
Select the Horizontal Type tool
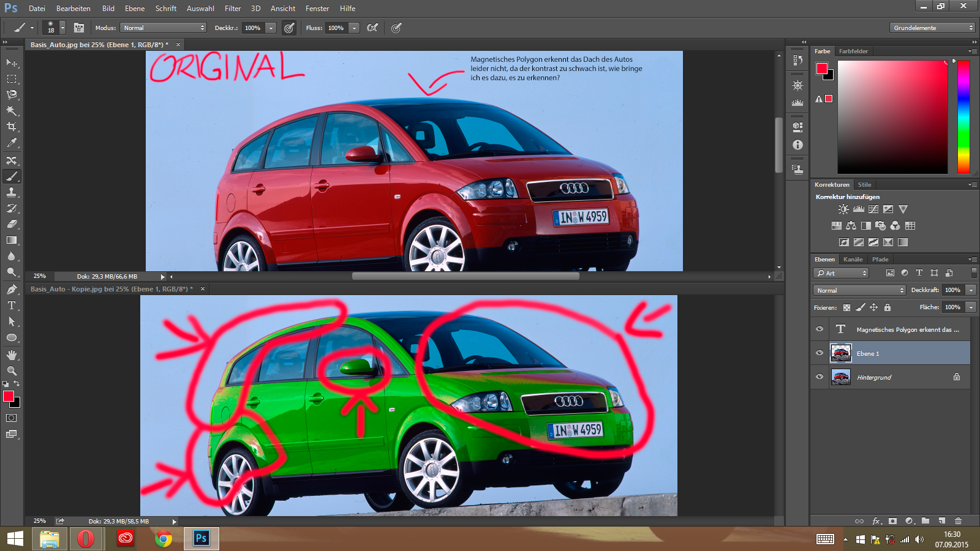click(12, 305)
